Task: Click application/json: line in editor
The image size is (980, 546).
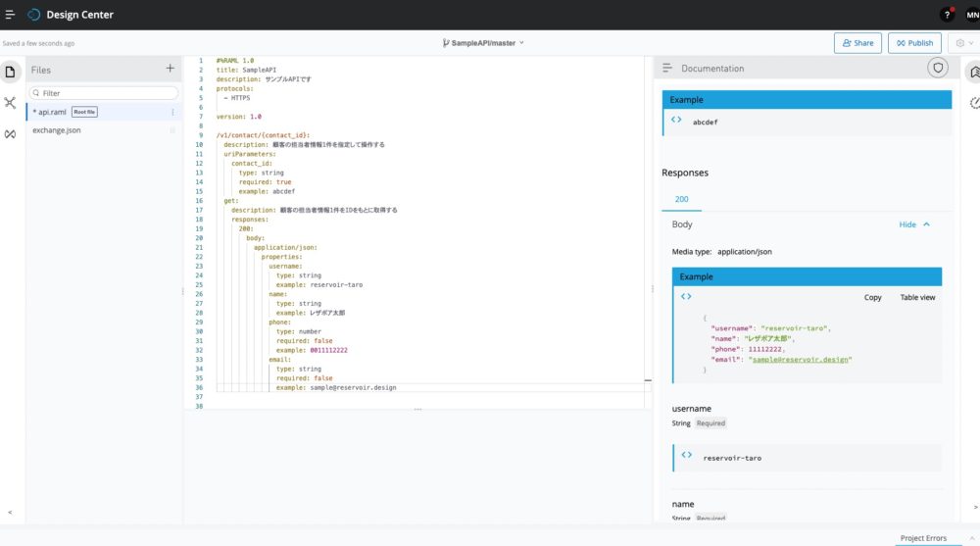Action: coord(285,248)
